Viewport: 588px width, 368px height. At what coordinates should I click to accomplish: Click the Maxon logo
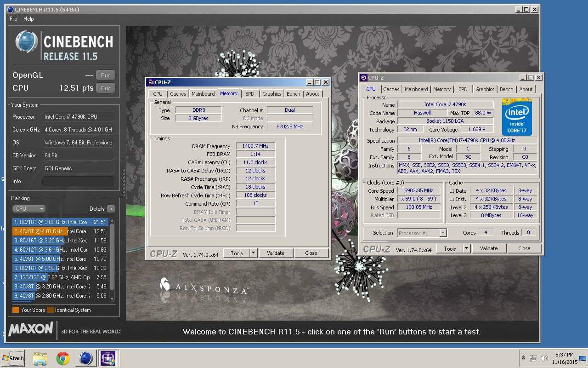tap(31, 329)
